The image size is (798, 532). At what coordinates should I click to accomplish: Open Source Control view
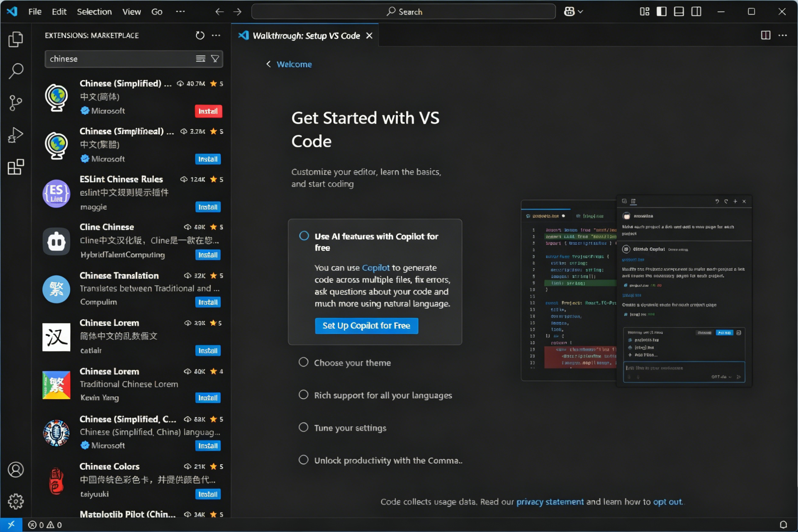[16, 103]
